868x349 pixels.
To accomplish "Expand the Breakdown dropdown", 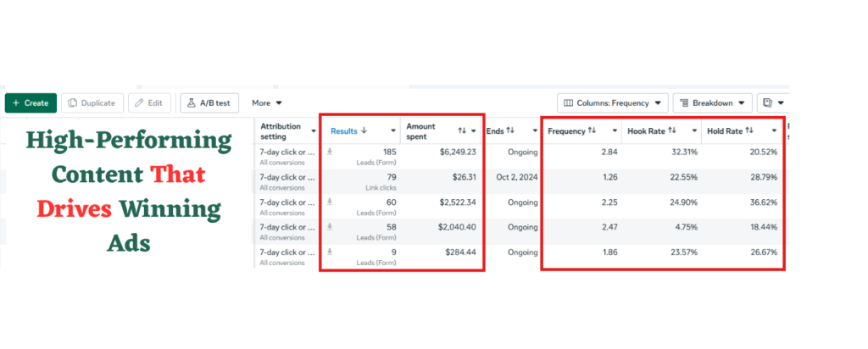I will pos(712,102).
